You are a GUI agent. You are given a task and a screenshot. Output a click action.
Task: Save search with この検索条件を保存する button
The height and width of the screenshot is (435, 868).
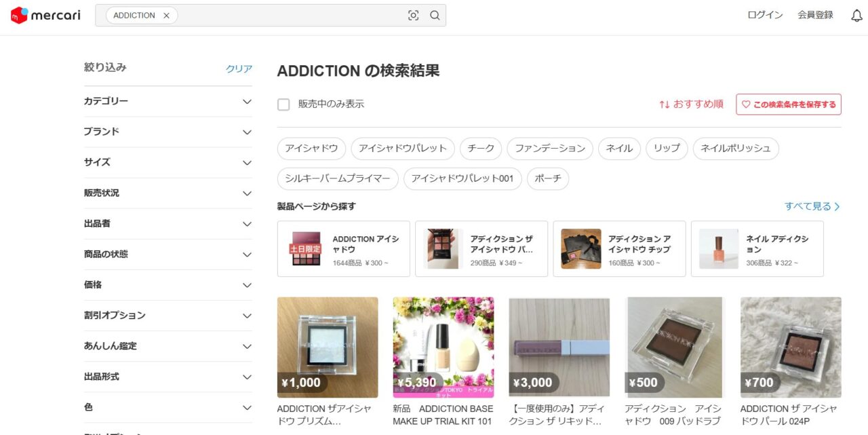pyautogui.click(x=789, y=105)
